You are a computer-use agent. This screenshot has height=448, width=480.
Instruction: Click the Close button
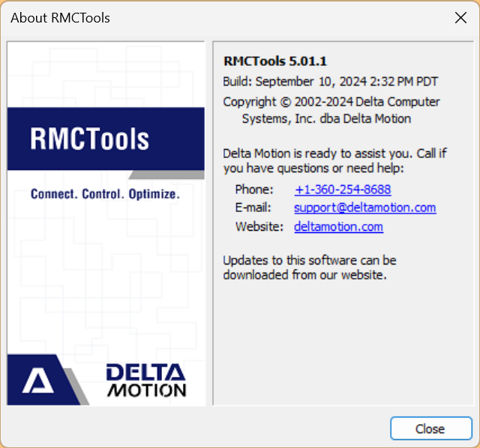pos(431,429)
